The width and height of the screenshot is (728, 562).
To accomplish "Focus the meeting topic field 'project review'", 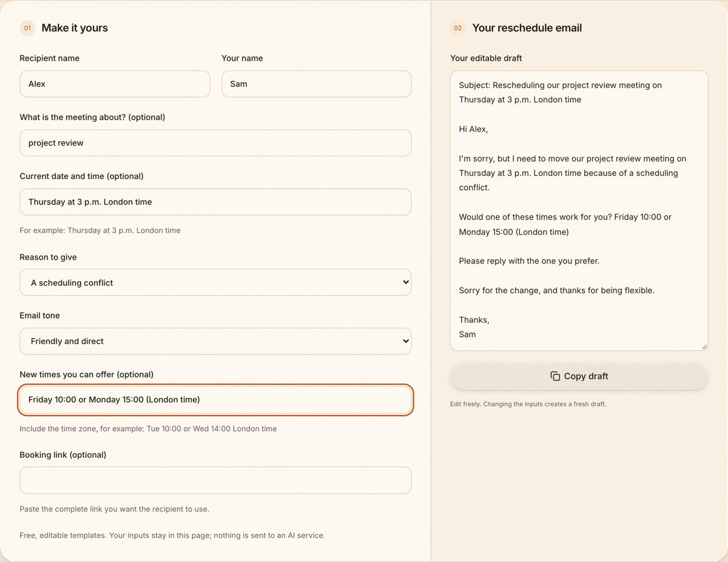I will [x=215, y=143].
